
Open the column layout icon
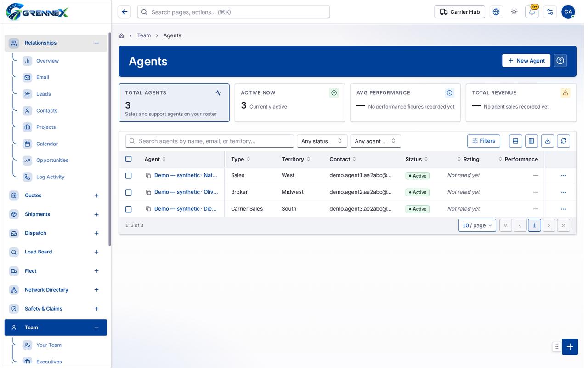pos(531,141)
